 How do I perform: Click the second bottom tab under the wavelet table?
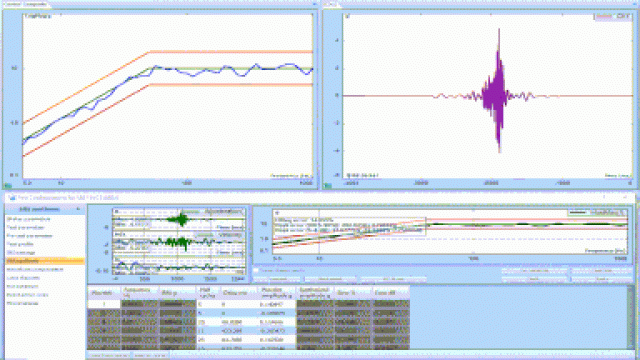150,355
